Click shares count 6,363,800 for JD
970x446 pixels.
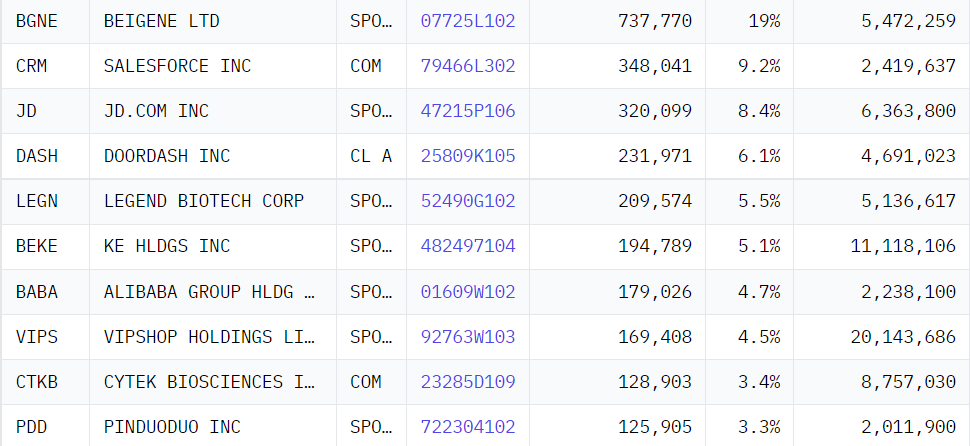pos(909,111)
